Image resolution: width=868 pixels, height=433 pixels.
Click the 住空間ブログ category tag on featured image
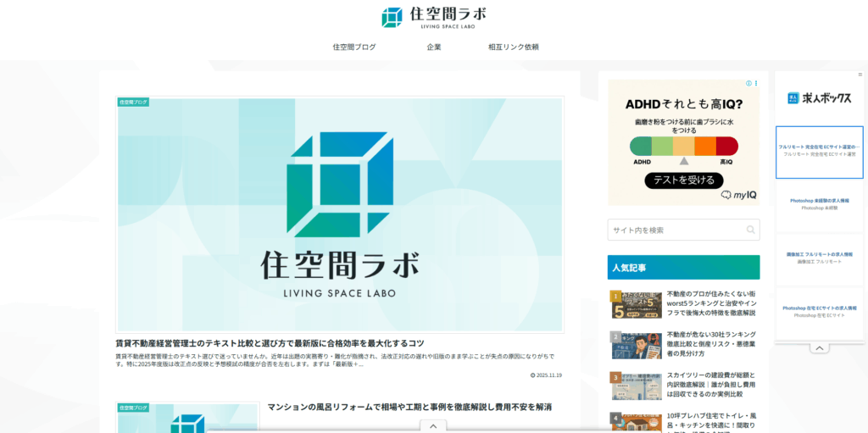click(x=133, y=102)
